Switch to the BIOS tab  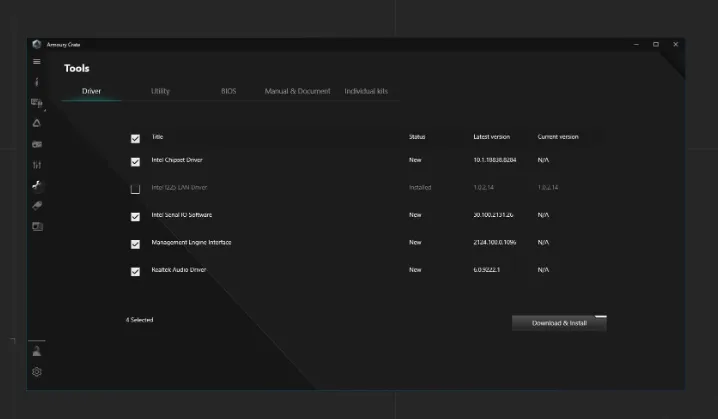228,91
